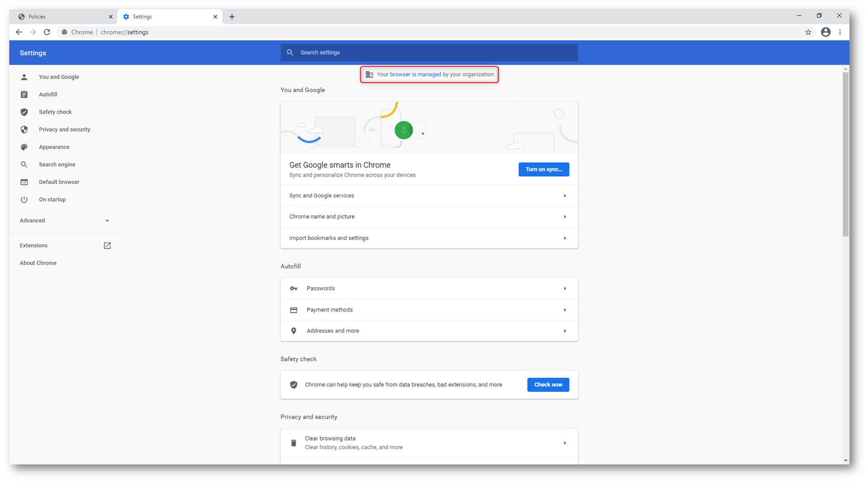This screenshot has width=868, height=483.
Task: Open the Chrome three-dot menu
Action: pyautogui.click(x=840, y=32)
